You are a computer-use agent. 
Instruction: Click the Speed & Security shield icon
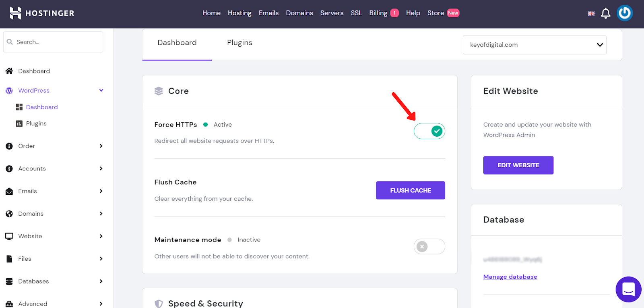(x=159, y=304)
